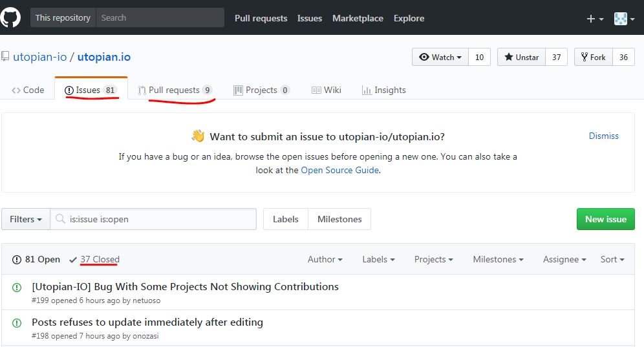Screen dimensions: 644x347
Task: Open the utopian-io organization link
Action: click(x=40, y=57)
